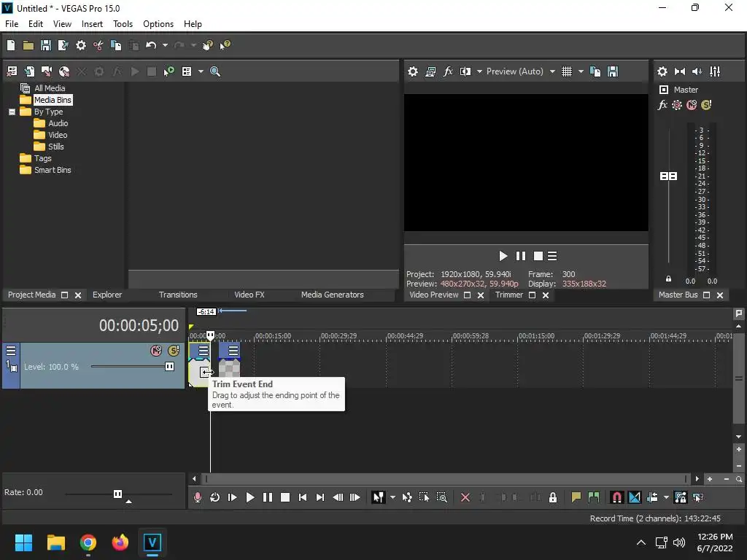This screenshot has width=747, height=560.
Task: Select the Smart Bins folder
Action: tap(53, 170)
